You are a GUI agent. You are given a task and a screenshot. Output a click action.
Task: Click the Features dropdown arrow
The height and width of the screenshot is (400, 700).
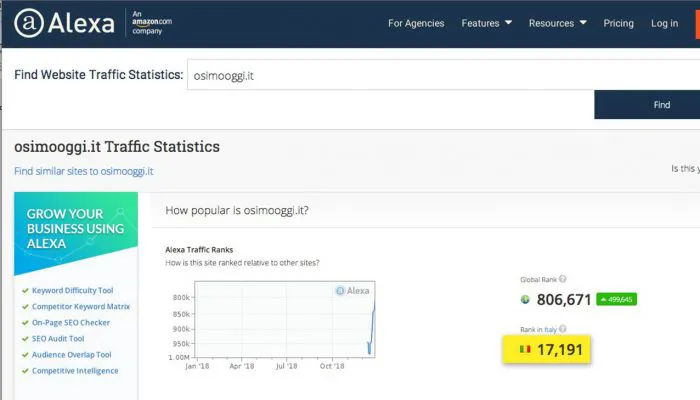click(x=508, y=22)
